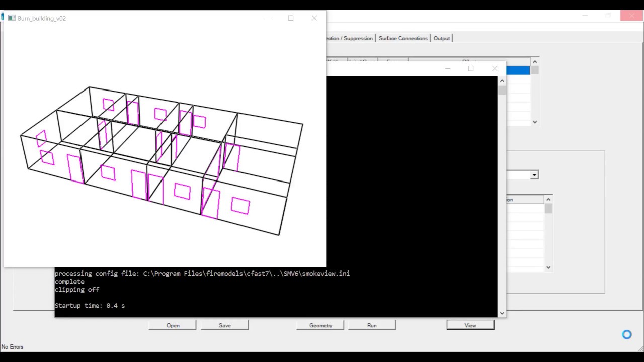Click the 'complete' console line
Viewport: 644px width, 362px height.
[x=69, y=282]
